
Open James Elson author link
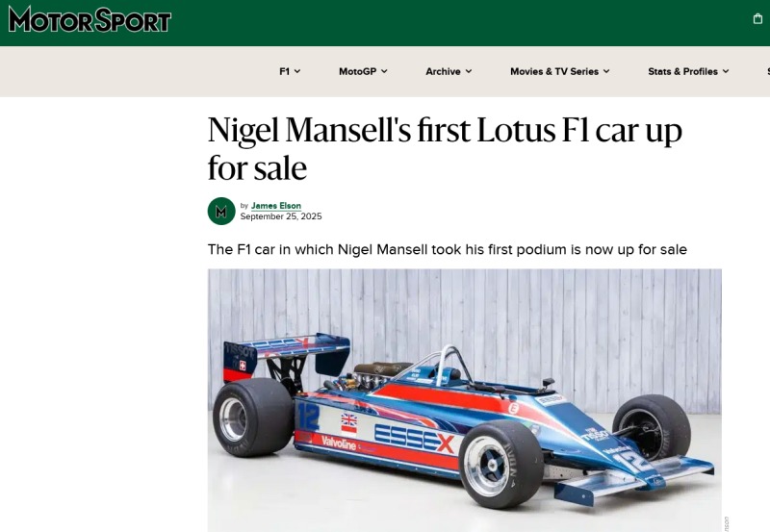276,206
